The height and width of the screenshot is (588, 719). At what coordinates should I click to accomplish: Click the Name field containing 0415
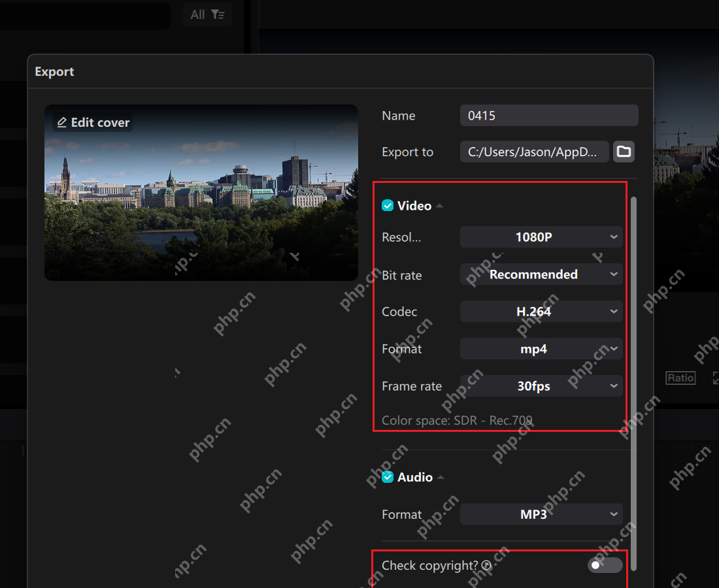(x=549, y=116)
